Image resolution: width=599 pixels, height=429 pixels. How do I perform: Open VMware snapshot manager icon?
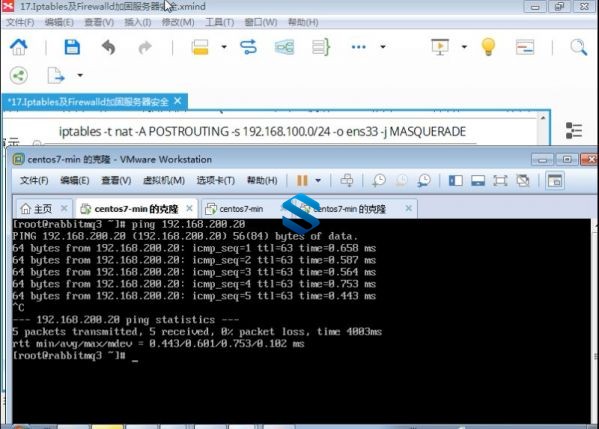(x=424, y=180)
